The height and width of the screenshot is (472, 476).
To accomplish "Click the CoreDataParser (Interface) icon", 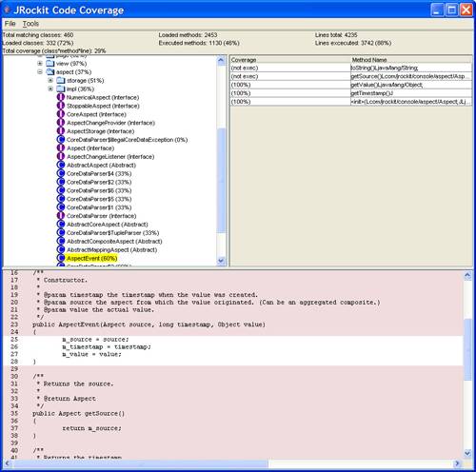I will click(61, 216).
